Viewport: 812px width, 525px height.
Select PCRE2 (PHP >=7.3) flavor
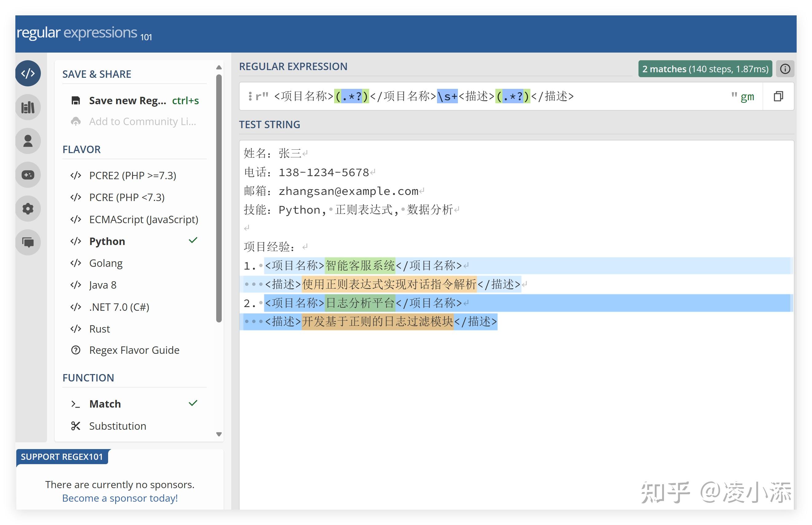point(132,175)
